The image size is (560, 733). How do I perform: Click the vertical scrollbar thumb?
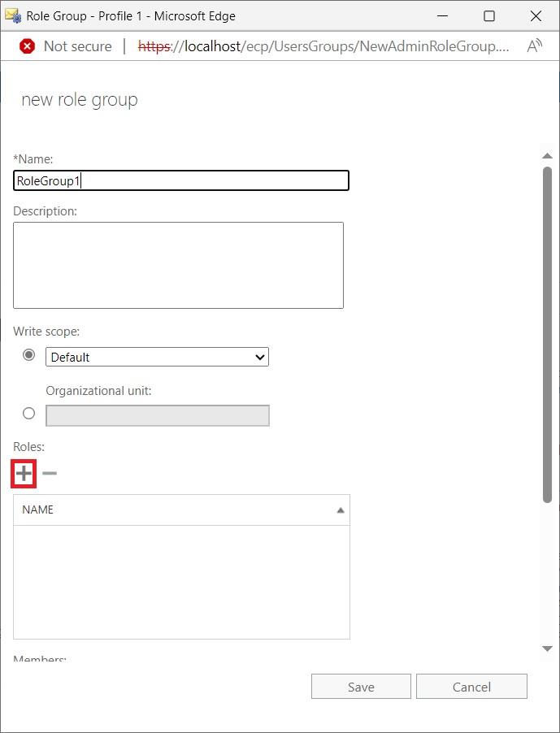tap(547, 333)
